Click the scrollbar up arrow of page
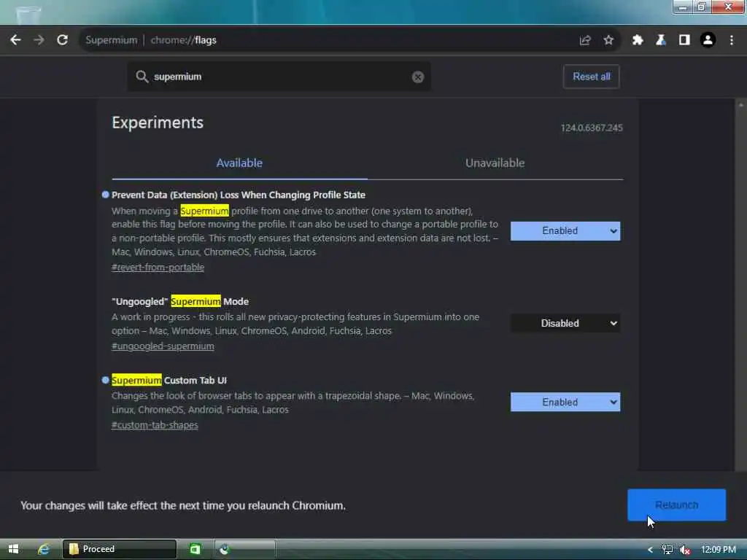The height and width of the screenshot is (560, 747). pyautogui.click(x=740, y=105)
